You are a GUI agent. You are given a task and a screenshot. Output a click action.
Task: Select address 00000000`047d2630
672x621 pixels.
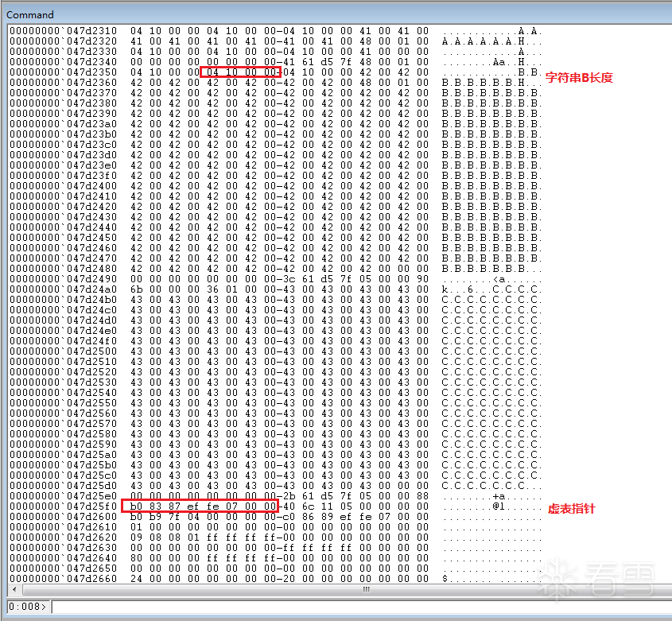(63, 547)
